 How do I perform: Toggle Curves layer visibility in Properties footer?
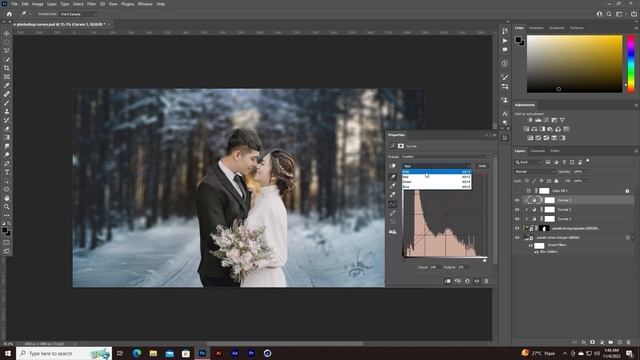click(x=477, y=281)
